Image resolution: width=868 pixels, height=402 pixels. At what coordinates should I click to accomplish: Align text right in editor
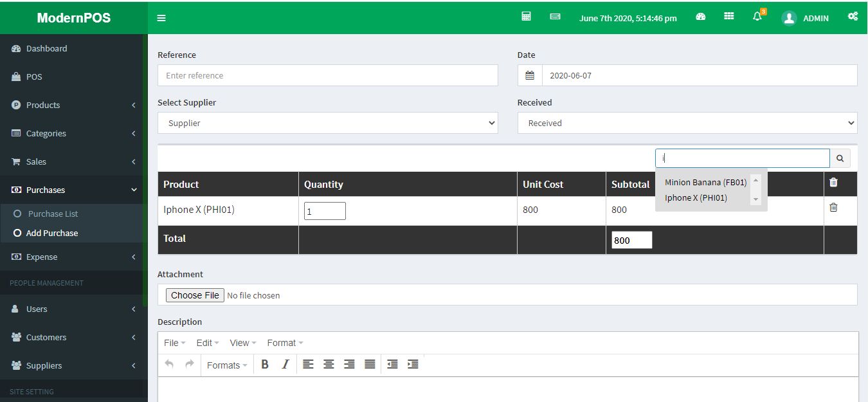coord(349,364)
